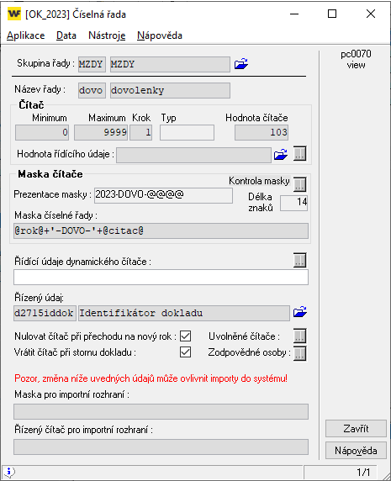Click the Prezentace masky field

point(163,195)
